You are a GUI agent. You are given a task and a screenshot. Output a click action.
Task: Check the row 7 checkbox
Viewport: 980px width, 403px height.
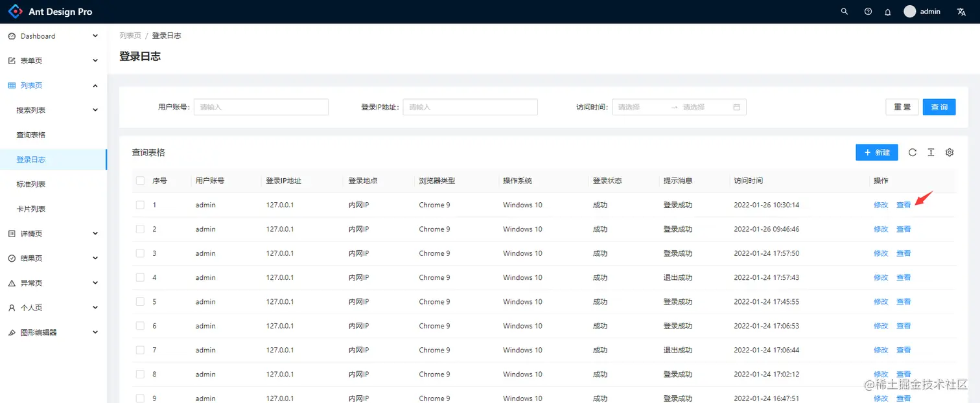[x=140, y=350]
